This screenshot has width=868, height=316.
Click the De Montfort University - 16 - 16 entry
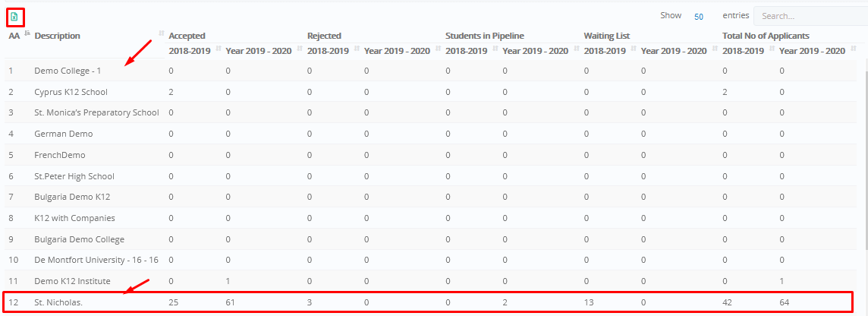[x=96, y=260]
